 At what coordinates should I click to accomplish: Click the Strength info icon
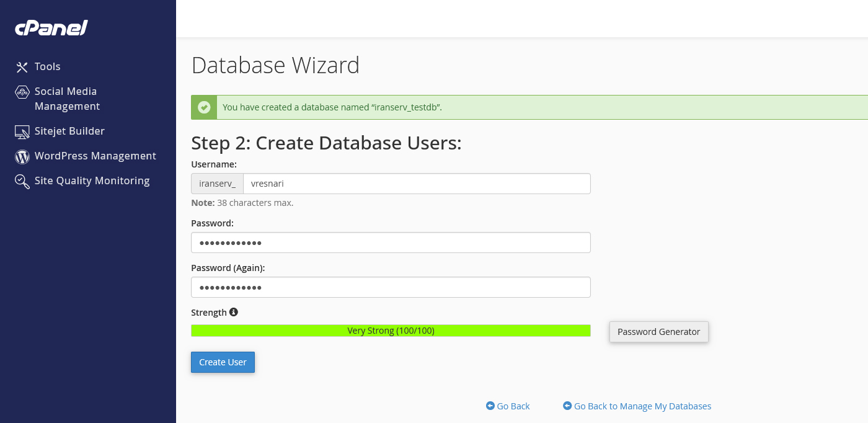pyautogui.click(x=234, y=312)
